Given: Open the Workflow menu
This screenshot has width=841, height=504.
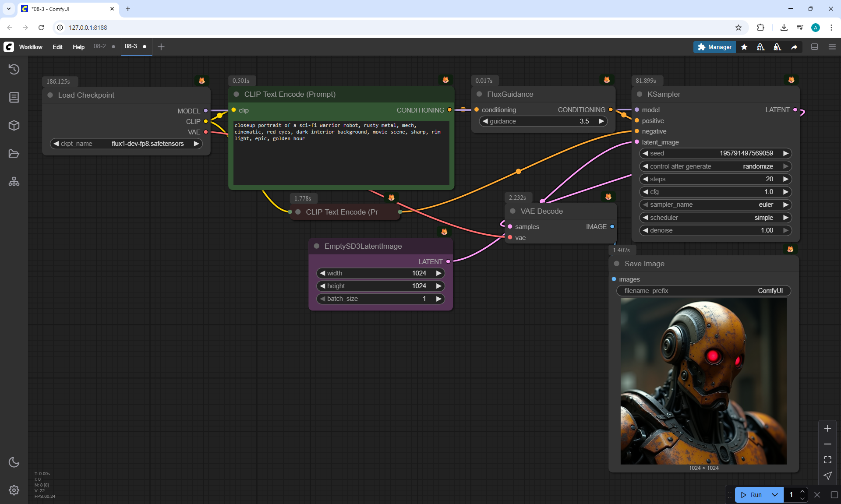Looking at the screenshot, I should click(x=31, y=47).
